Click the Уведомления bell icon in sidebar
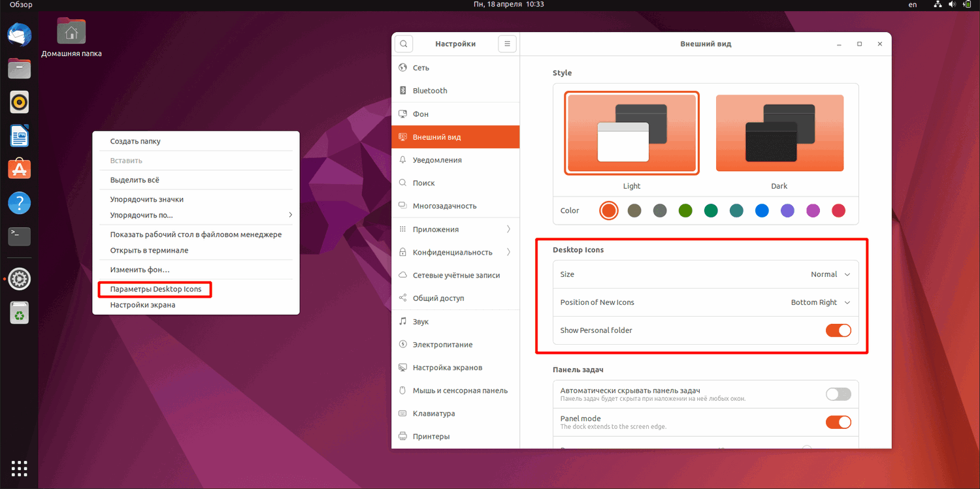Screen dimensions: 980x489 coord(402,160)
